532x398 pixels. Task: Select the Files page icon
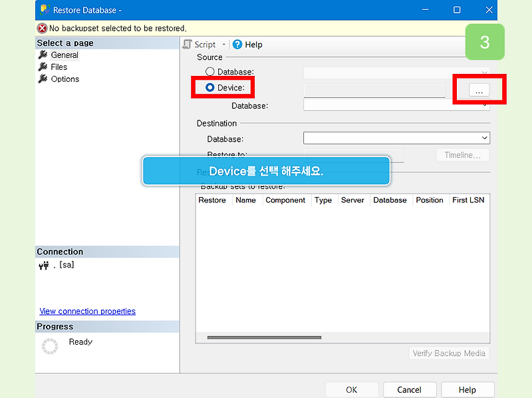click(x=43, y=67)
